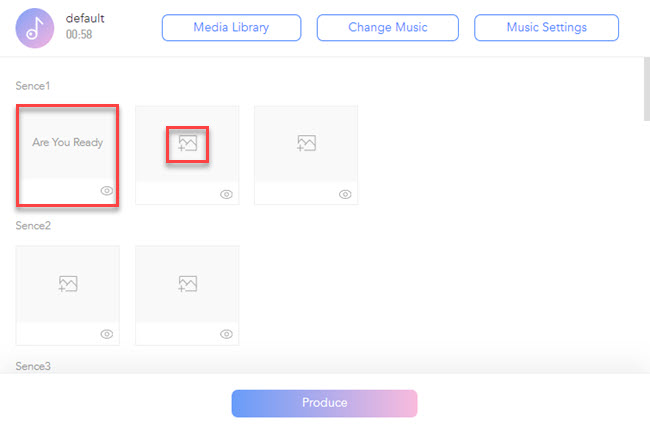Click the 00:58 music duration
Image resolution: width=650 pixels, height=430 pixels.
(80, 34)
